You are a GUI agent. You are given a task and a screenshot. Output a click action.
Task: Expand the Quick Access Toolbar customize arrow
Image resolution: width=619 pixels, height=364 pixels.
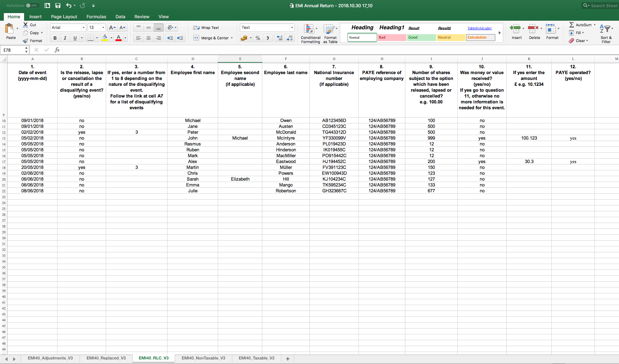93,6
